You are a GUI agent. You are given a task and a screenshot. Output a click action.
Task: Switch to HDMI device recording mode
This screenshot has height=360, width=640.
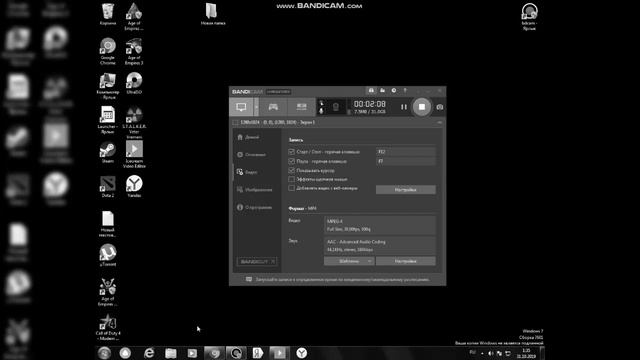pyautogui.click(x=301, y=107)
